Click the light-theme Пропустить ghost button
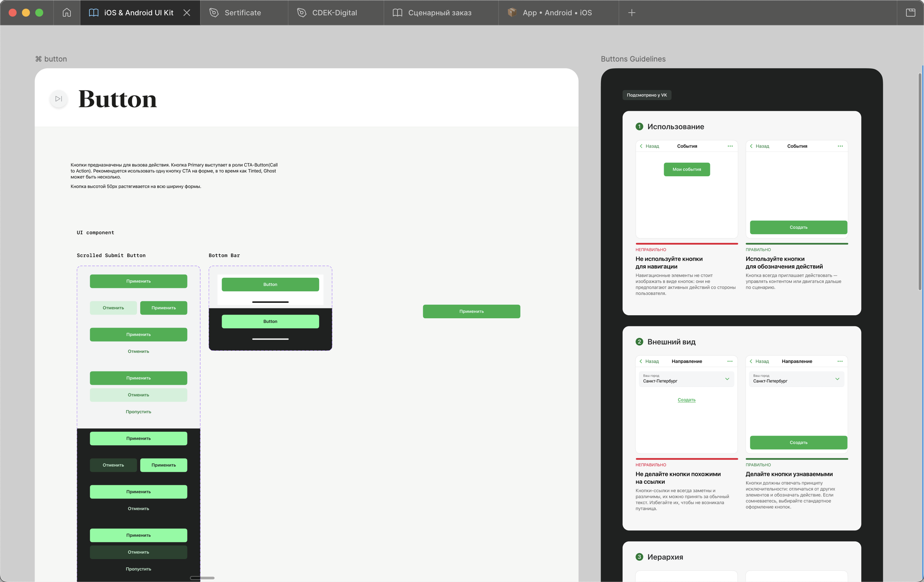 coord(139,411)
